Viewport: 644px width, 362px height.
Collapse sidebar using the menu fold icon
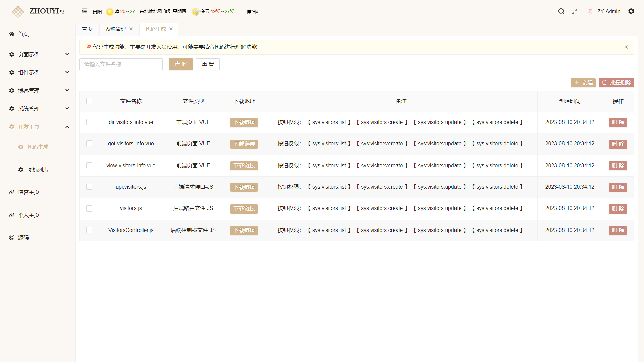[84, 11]
